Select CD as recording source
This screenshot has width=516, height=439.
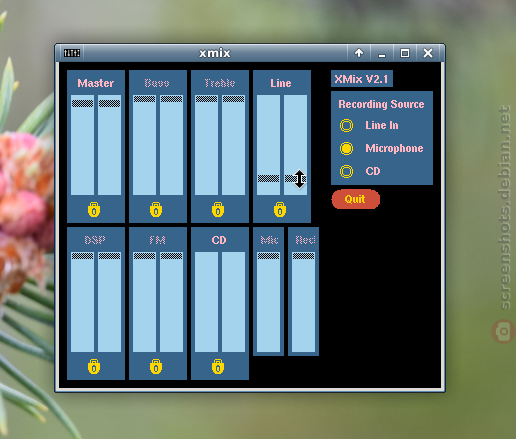point(346,171)
